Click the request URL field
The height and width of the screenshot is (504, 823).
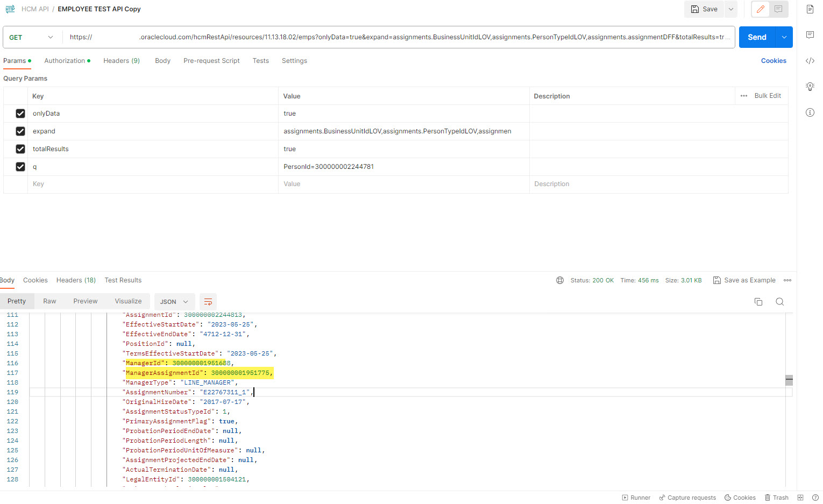[399, 37]
